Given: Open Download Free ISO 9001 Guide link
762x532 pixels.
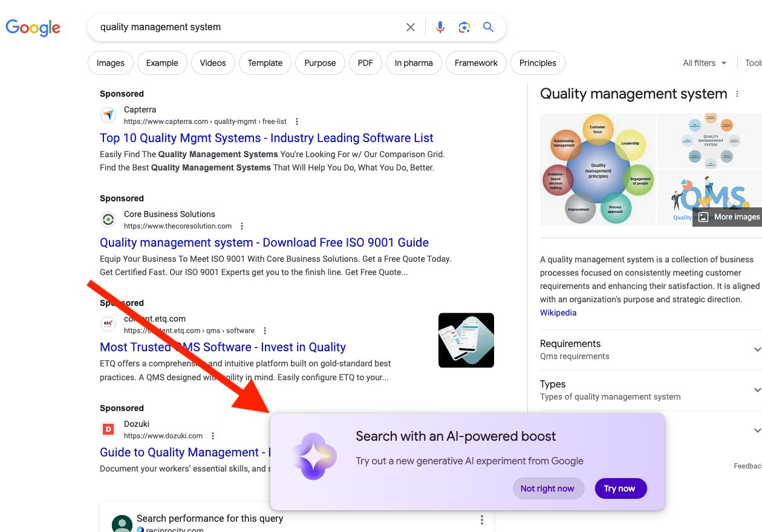Looking at the screenshot, I should pyautogui.click(x=264, y=242).
